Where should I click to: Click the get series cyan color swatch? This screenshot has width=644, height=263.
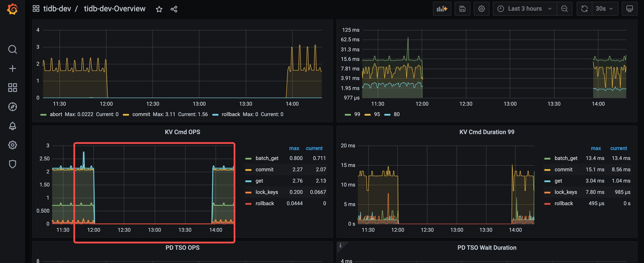click(x=248, y=181)
